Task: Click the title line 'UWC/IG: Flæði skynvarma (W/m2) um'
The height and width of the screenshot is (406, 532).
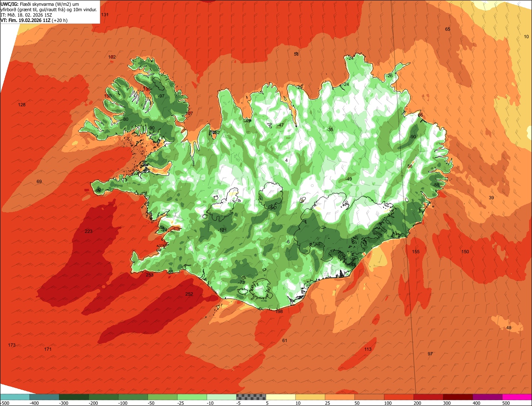Action: (40, 4)
